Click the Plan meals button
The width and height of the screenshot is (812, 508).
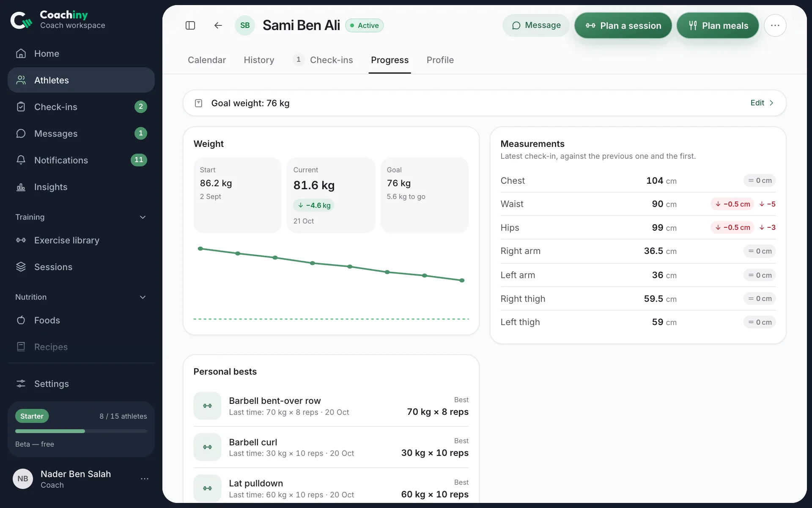point(718,25)
